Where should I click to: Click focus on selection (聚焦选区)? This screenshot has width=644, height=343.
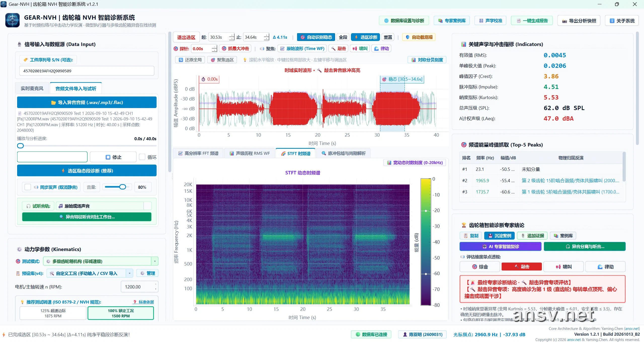[222, 60]
